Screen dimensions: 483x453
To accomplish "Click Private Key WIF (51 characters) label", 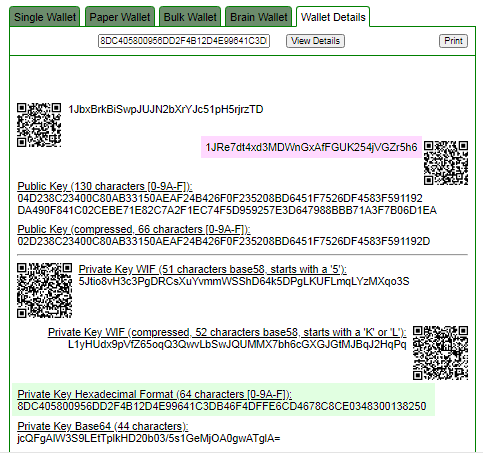I will [213, 269].
